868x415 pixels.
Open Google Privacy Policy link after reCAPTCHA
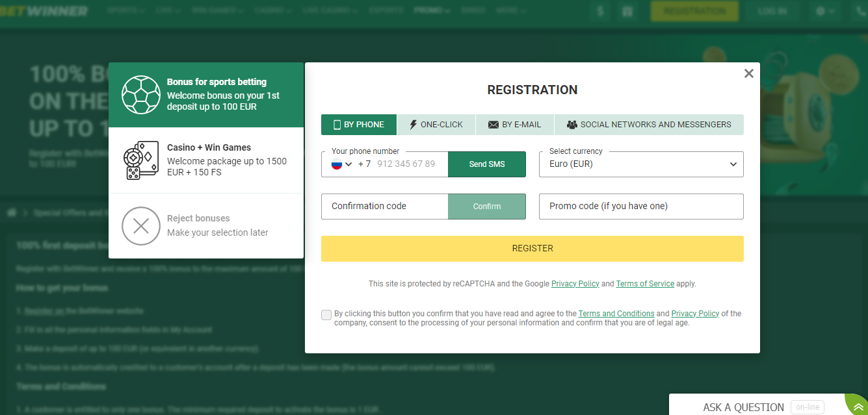(x=575, y=284)
